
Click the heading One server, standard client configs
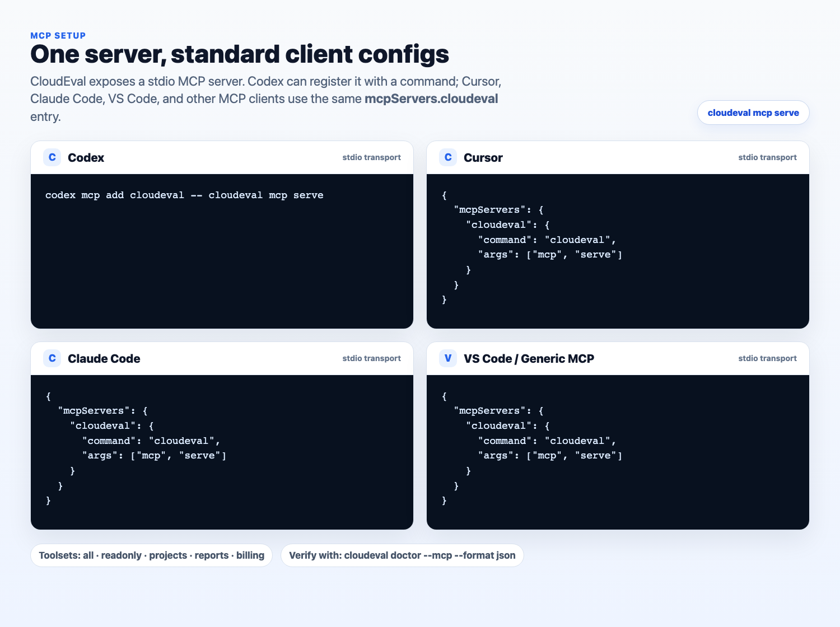(240, 55)
